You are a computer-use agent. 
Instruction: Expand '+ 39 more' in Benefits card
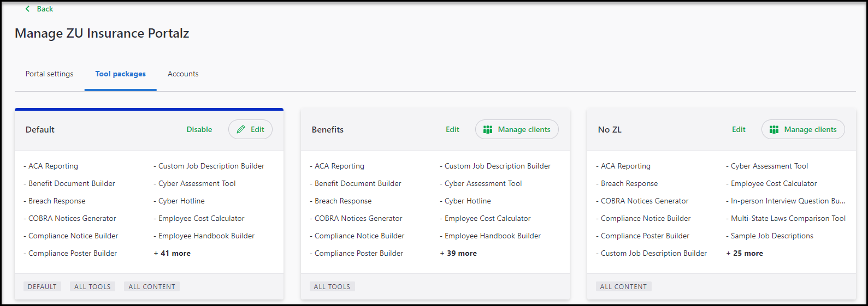(458, 253)
